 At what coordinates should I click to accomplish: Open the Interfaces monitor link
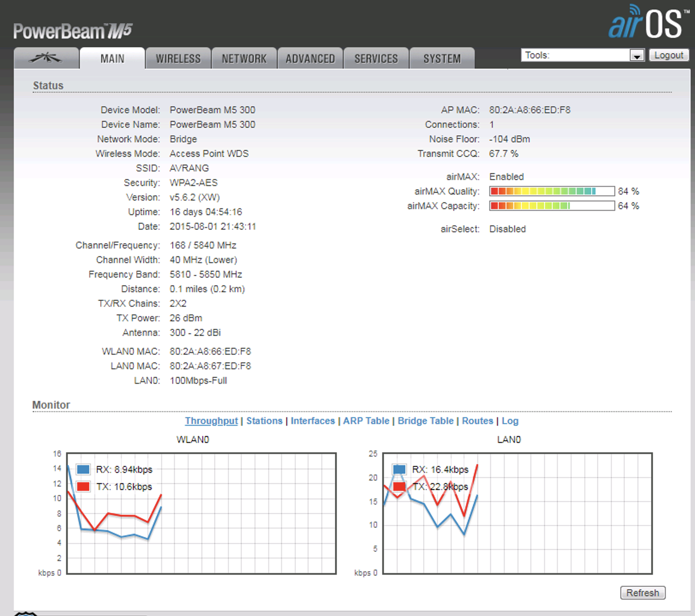313,421
